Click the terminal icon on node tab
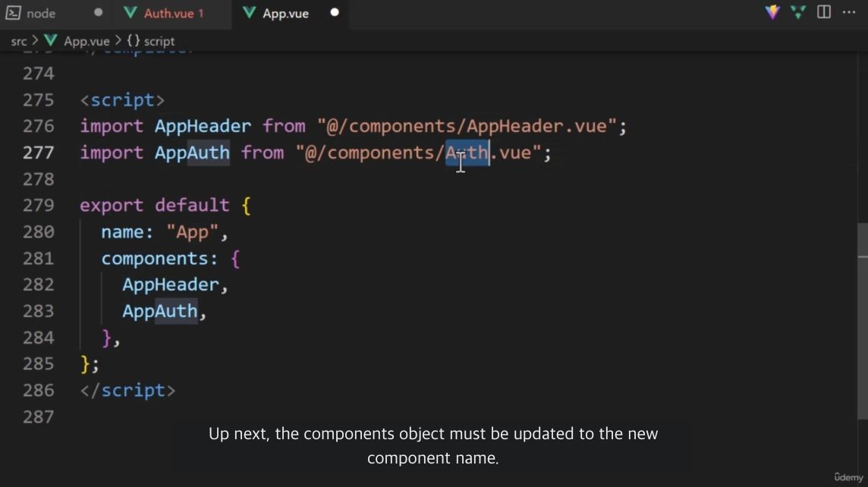The height and width of the screenshot is (487, 868). (x=14, y=13)
